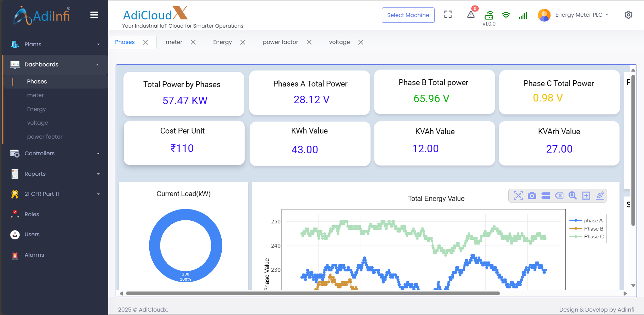Expand the Controllers sidebar section
Viewport: 644px width, 315px height.
coord(54,153)
